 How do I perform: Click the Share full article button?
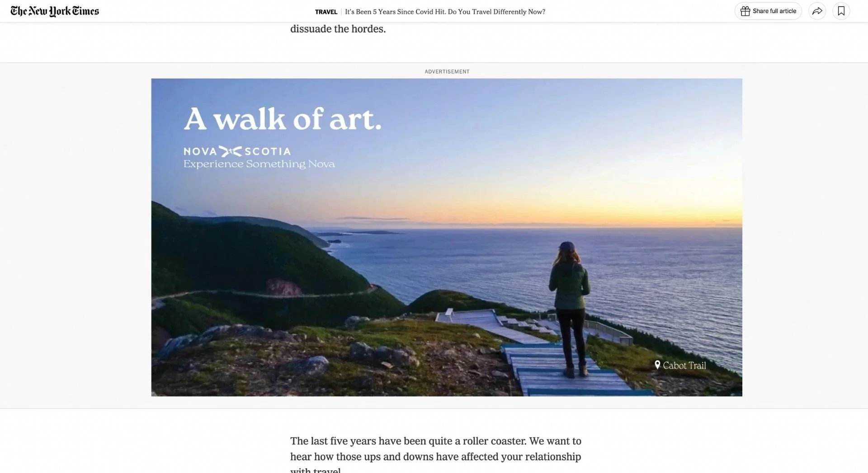click(768, 11)
